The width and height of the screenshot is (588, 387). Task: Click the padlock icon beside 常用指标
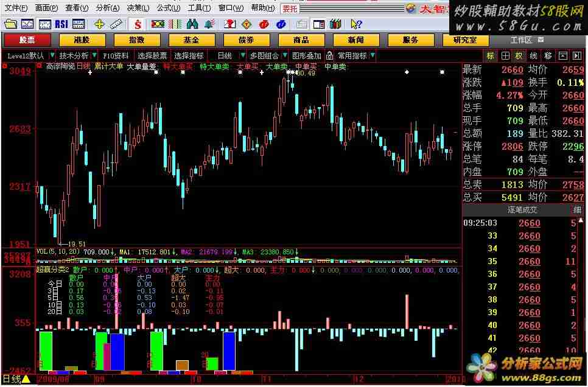point(330,56)
